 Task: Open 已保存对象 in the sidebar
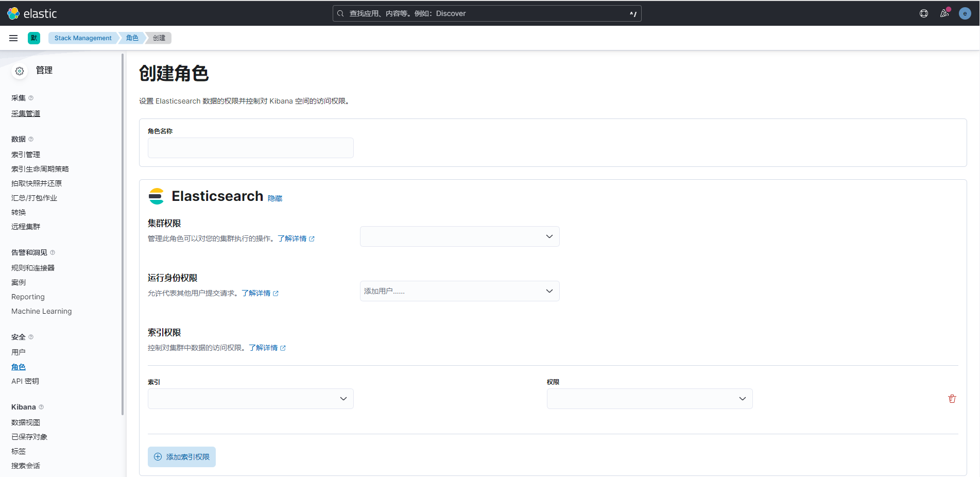[x=29, y=437]
